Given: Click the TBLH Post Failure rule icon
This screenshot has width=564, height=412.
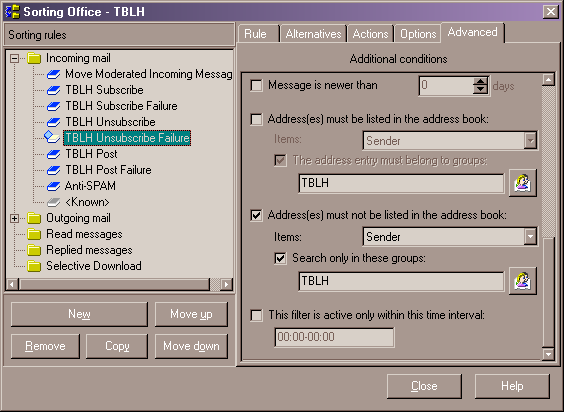Looking at the screenshot, I should [x=54, y=170].
